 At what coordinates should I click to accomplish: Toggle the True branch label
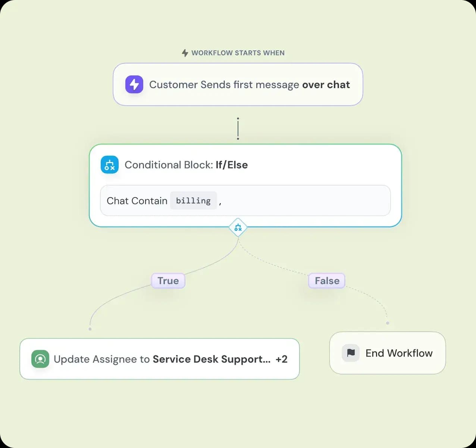point(168,280)
